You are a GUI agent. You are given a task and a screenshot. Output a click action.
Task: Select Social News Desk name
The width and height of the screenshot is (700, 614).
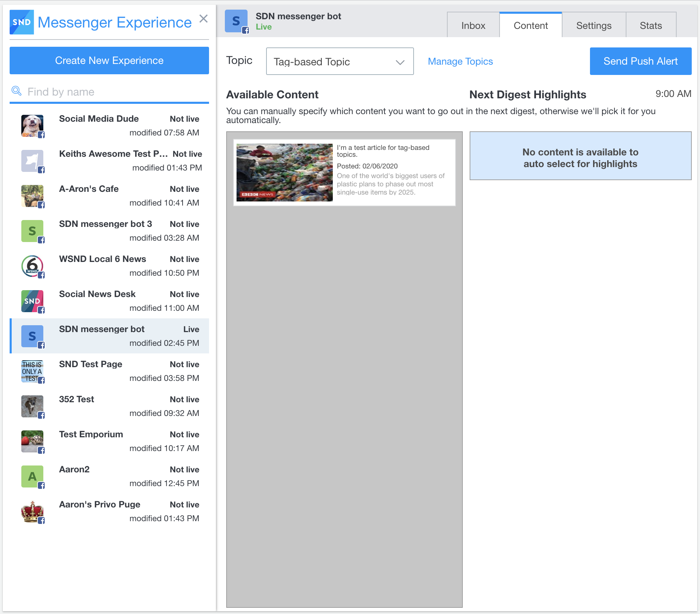click(x=97, y=294)
